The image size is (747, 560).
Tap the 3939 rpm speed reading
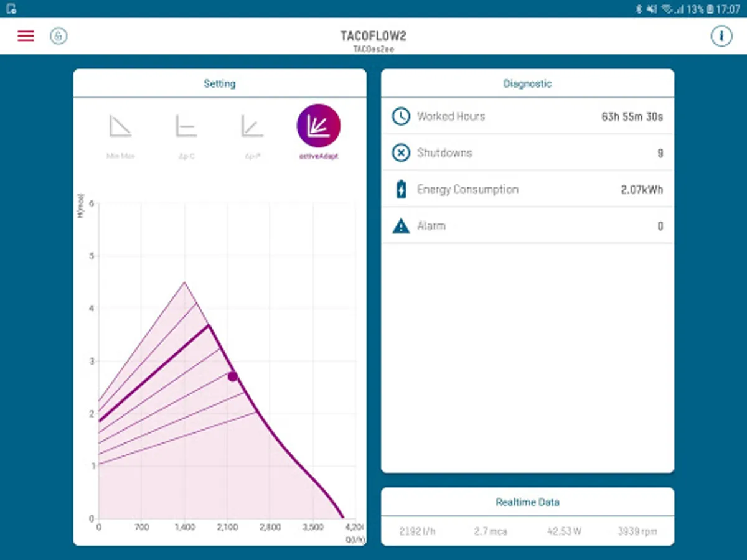[x=637, y=532]
